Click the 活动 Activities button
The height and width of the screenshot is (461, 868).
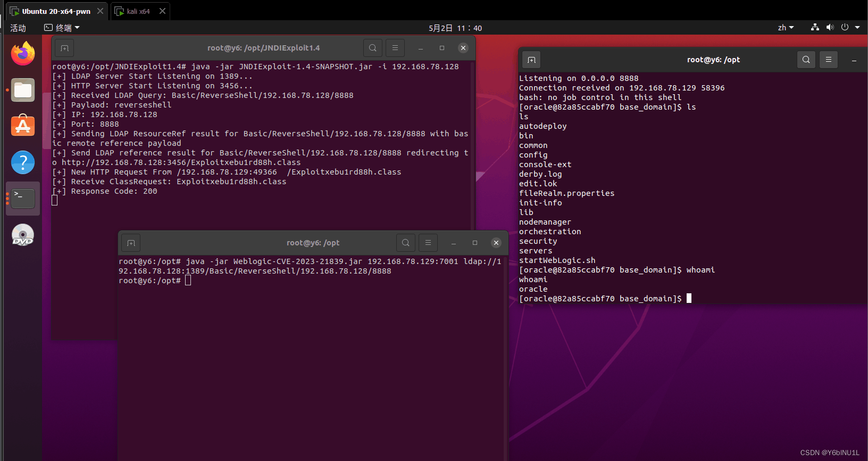18,28
